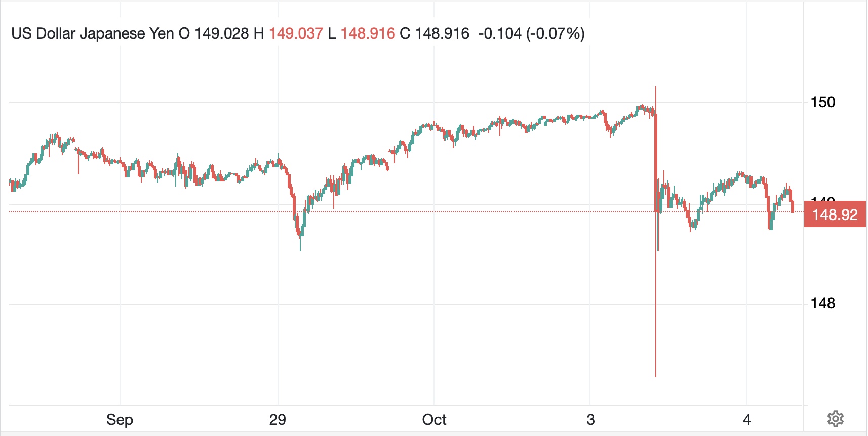Select the 150 price axis label
868x436 pixels.
pyautogui.click(x=822, y=102)
